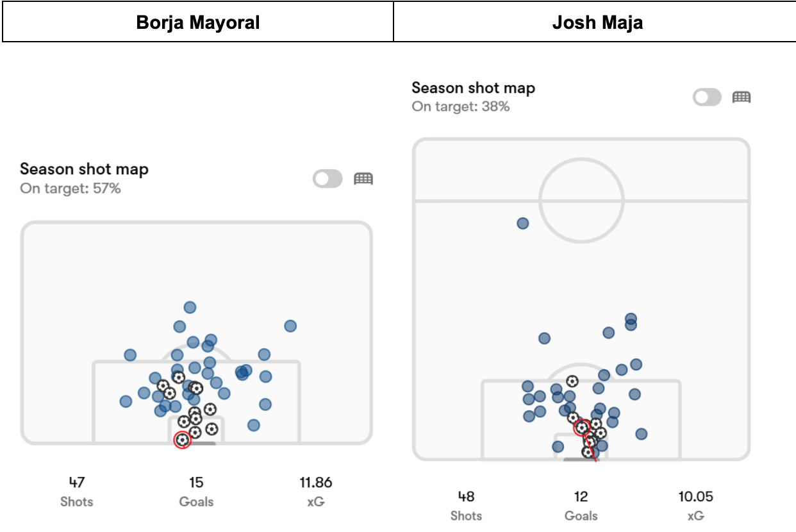Select the red-circled goal on Maja's map
The width and height of the screenshot is (796, 532).
[582, 427]
